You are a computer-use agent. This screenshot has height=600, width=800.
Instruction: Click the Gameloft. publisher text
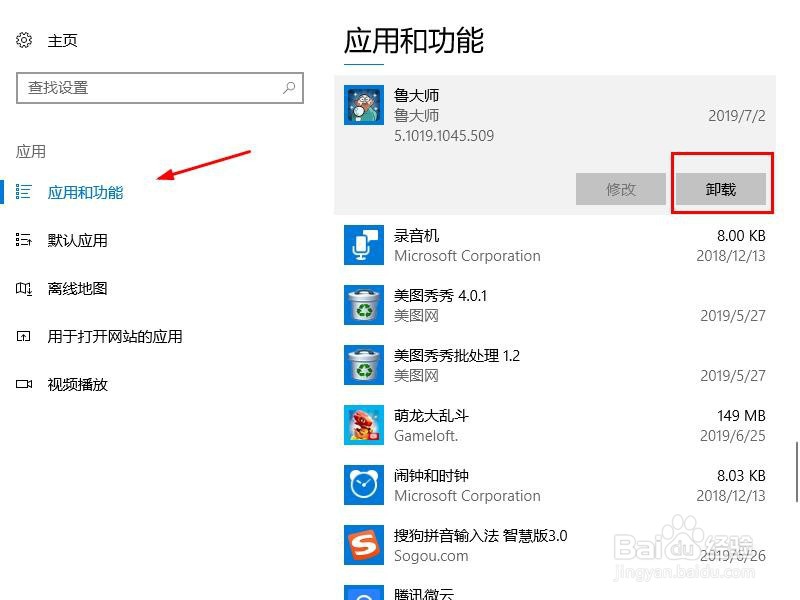click(426, 436)
